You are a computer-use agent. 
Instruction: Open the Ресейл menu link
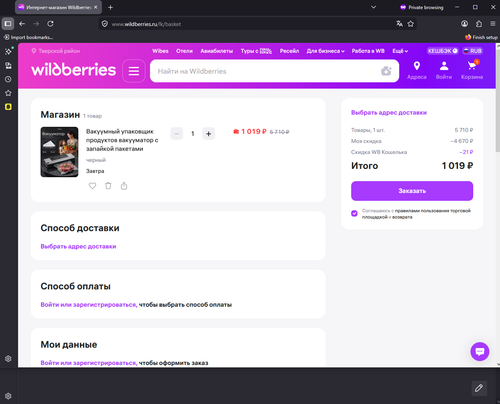pos(289,51)
